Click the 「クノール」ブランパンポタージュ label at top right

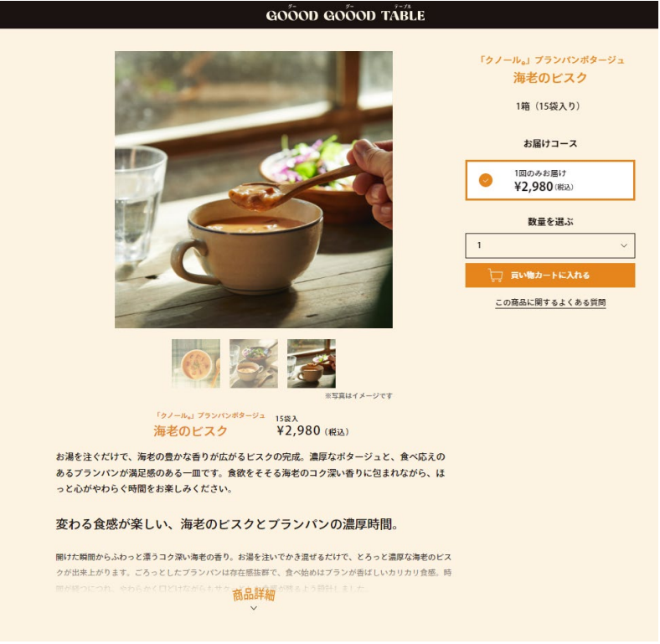551,60
